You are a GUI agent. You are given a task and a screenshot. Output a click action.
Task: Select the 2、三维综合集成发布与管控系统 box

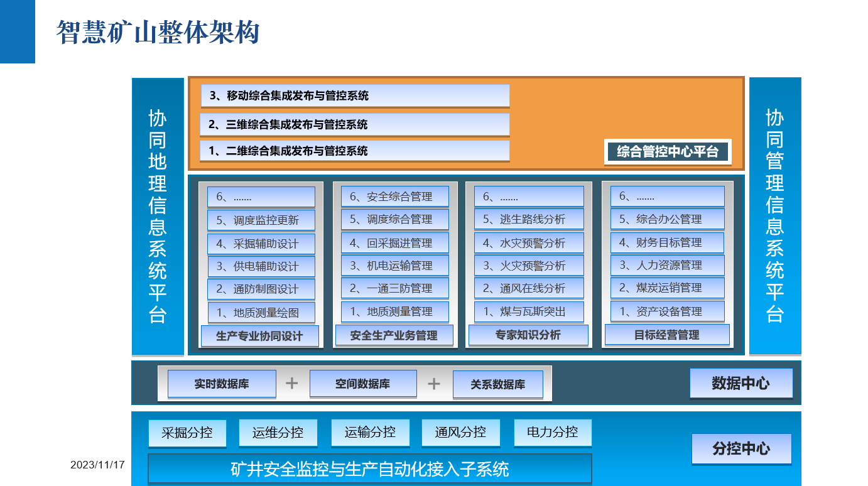click(x=355, y=124)
